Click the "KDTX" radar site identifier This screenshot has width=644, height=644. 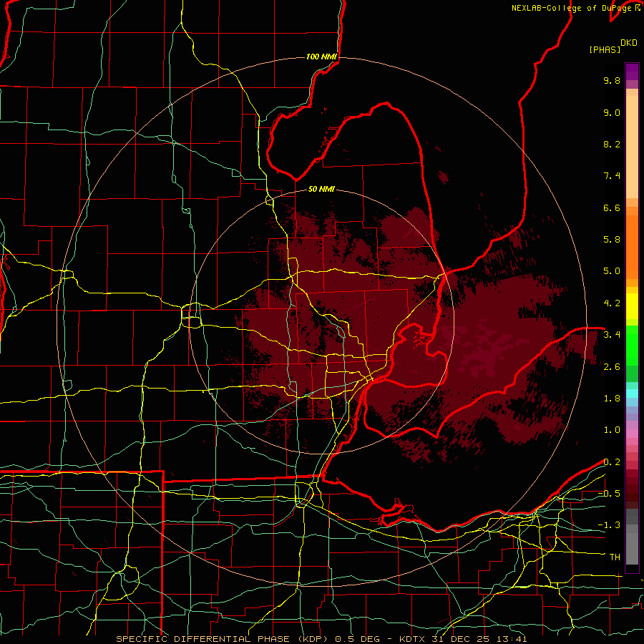tap(411, 639)
